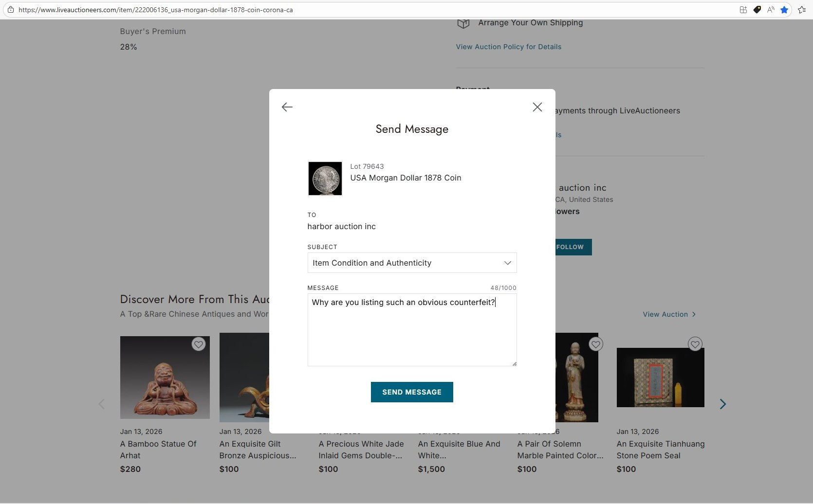Viewport: 813px width, 504px height.
Task: Go back using the modal back arrow
Action: point(287,107)
